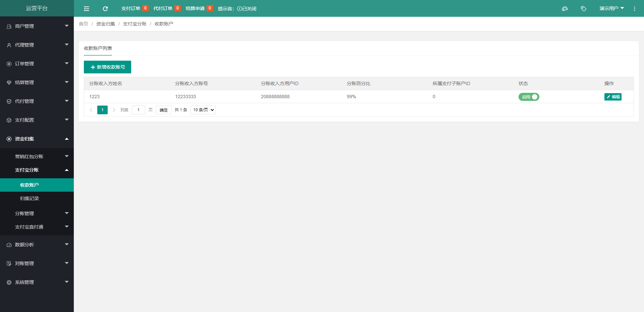Screen dimensions: 644x312
Task: Open the kebab menu in top-right corner
Action: coord(635,8)
